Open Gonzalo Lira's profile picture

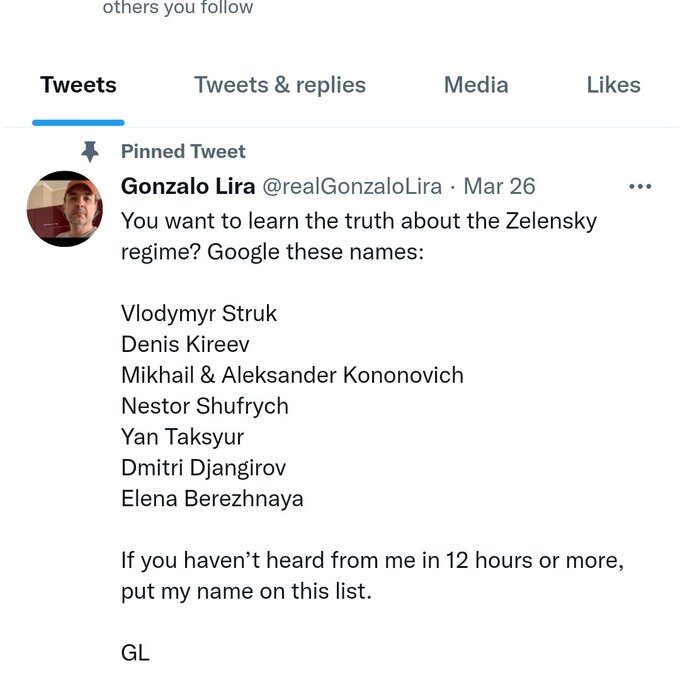[x=65, y=209]
